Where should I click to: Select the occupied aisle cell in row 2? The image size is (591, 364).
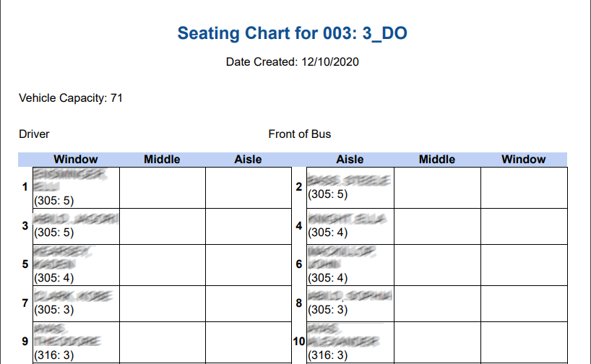[x=350, y=188]
